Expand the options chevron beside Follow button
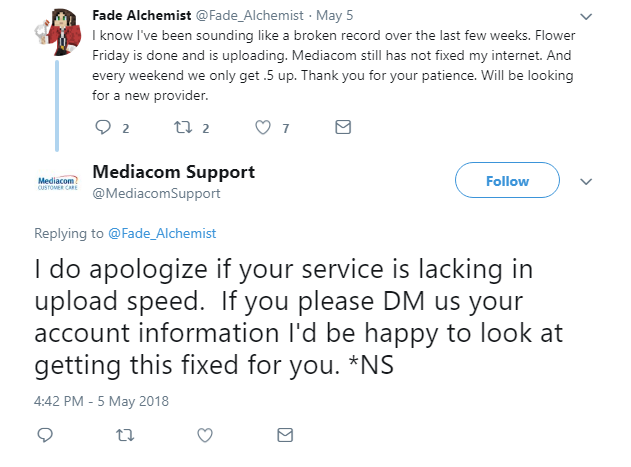 click(587, 181)
